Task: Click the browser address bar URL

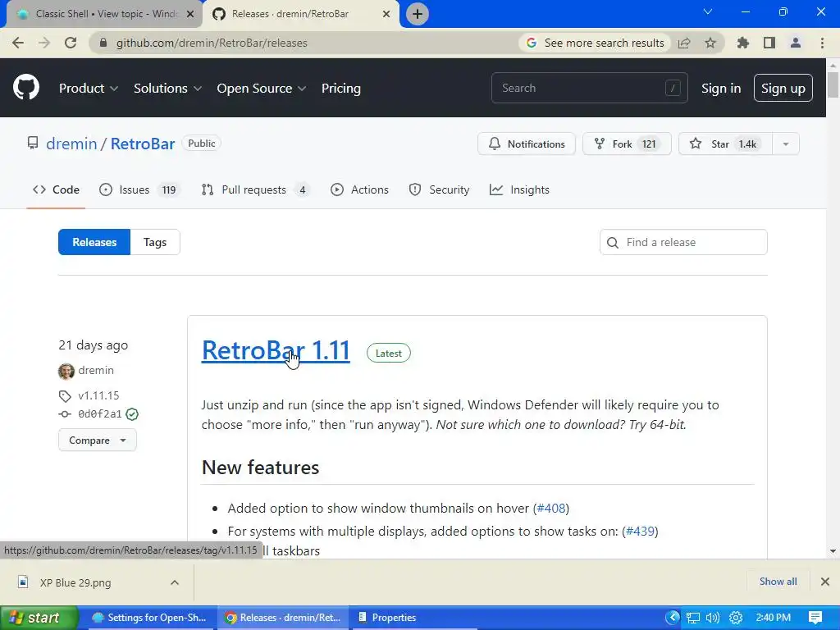Action: pyautogui.click(x=212, y=43)
